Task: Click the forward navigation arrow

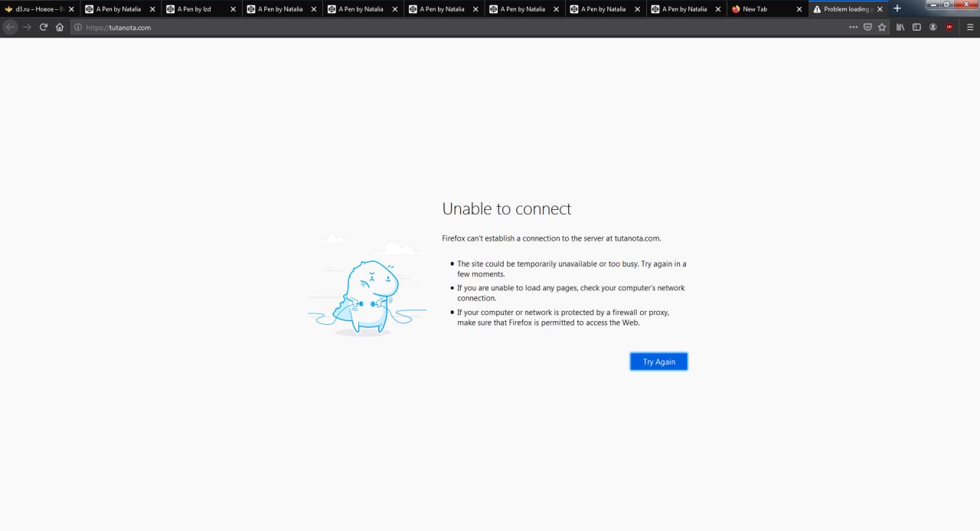Action: 27,27
